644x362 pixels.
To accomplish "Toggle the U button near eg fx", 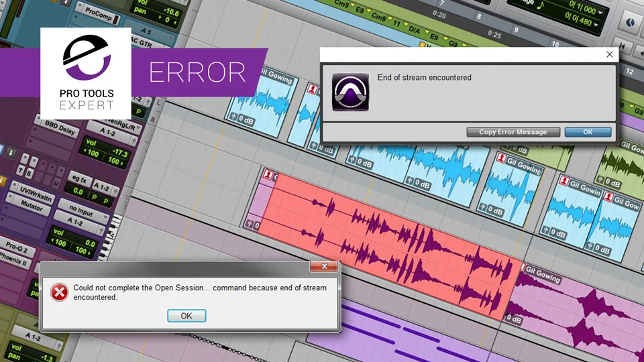I will point(56,184).
